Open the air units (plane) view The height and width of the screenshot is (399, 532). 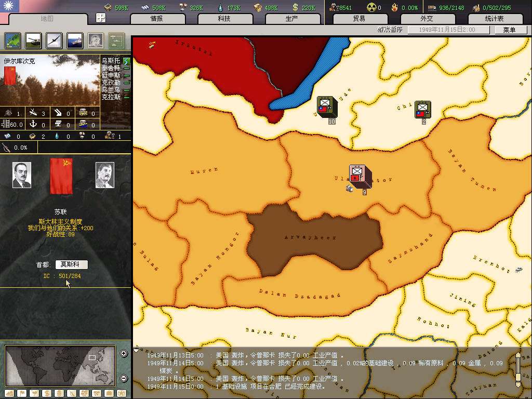(54, 41)
